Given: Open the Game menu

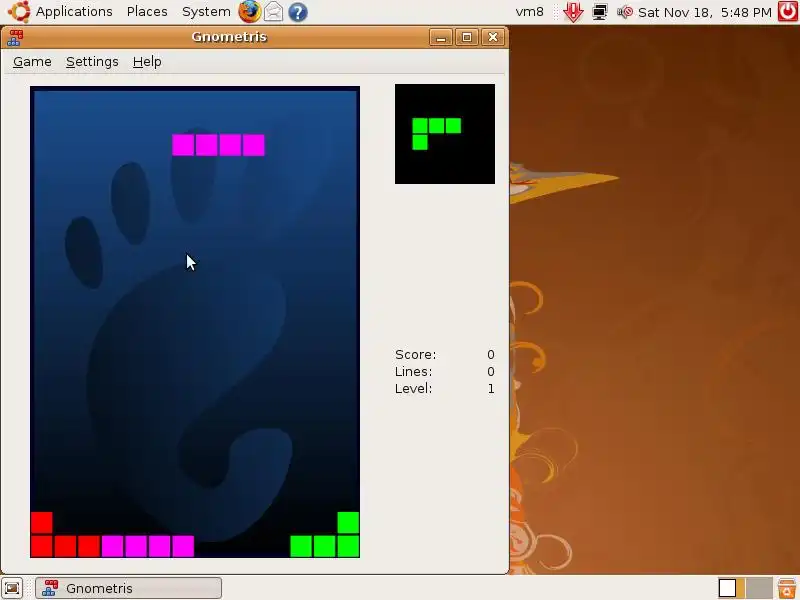Looking at the screenshot, I should [x=32, y=62].
